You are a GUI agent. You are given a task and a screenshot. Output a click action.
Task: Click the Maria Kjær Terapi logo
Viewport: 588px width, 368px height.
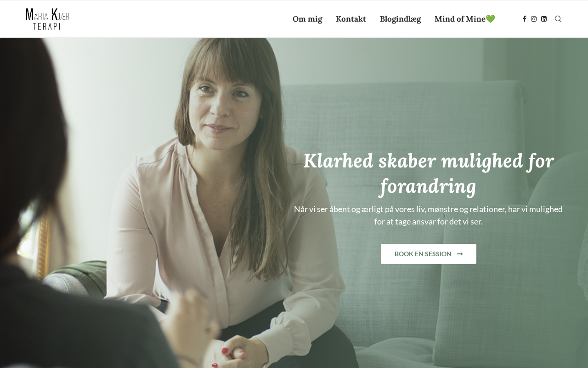pyautogui.click(x=47, y=19)
